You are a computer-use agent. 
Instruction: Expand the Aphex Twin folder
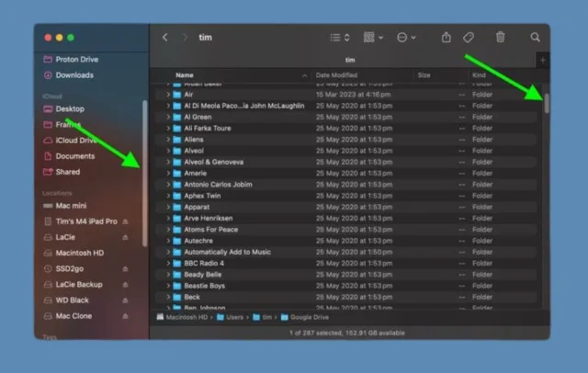click(168, 196)
